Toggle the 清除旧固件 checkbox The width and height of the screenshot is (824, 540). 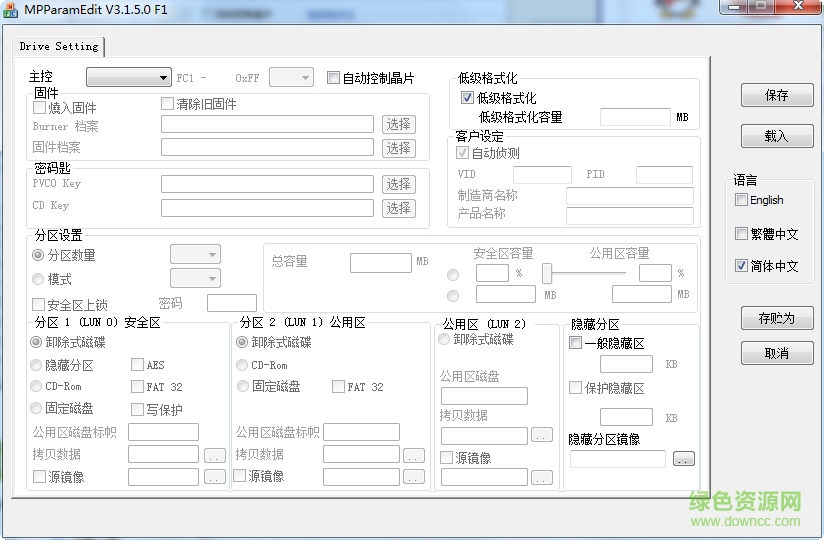[x=167, y=103]
